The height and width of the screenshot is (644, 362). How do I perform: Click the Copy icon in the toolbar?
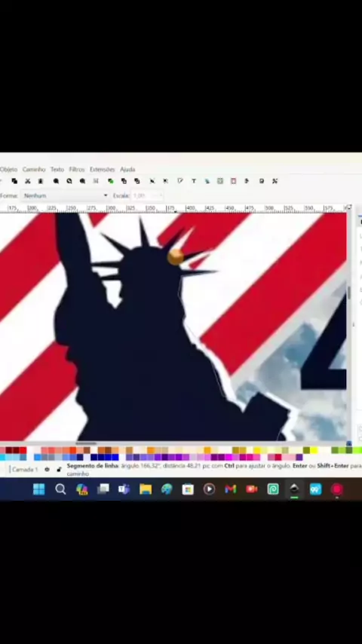click(x=14, y=181)
